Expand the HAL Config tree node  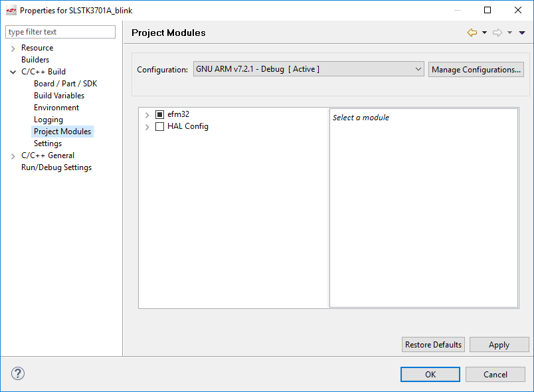point(147,126)
